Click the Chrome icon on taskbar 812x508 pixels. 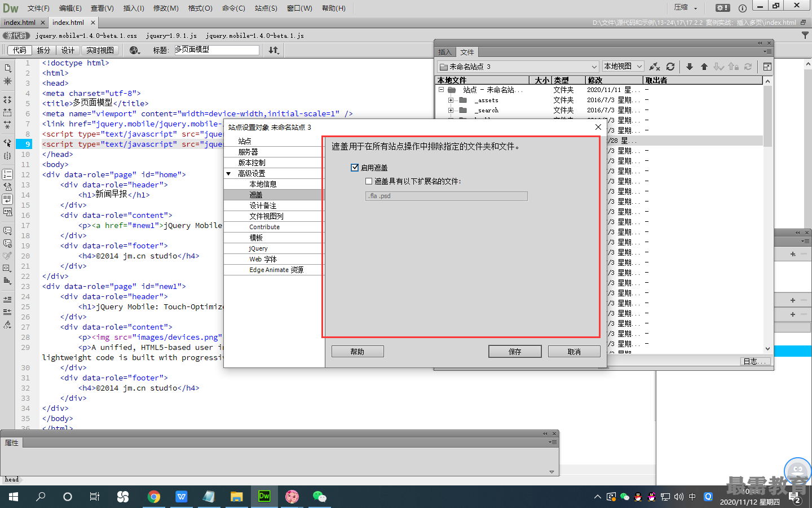153,497
